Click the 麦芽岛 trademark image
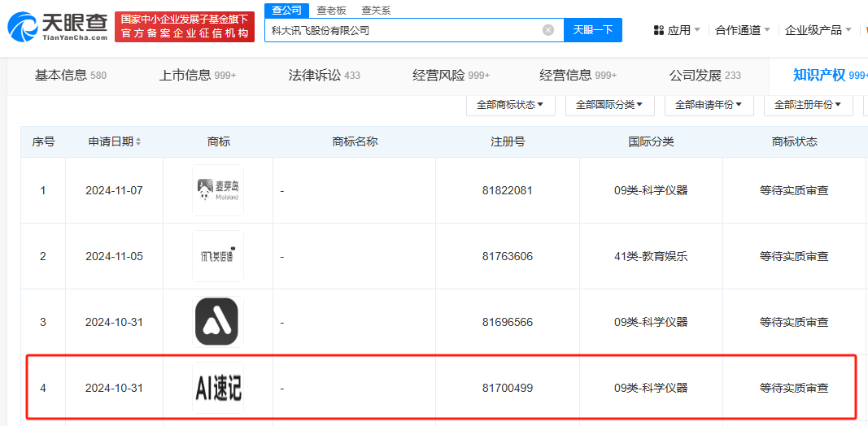 click(x=217, y=190)
